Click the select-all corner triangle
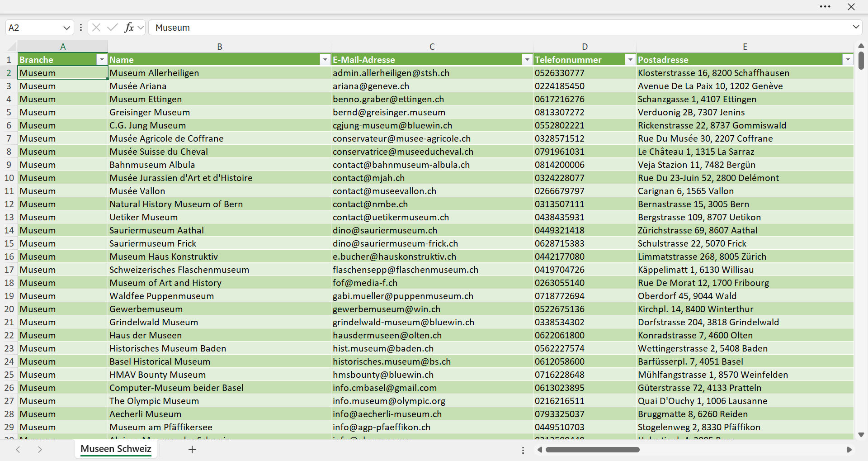 (x=11, y=46)
